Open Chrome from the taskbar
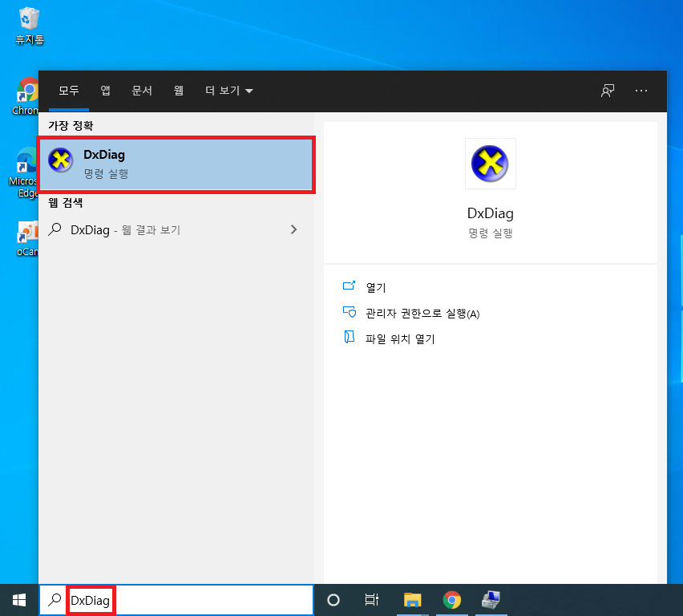Viewport: 683px width, 616px height. (451, 600)
